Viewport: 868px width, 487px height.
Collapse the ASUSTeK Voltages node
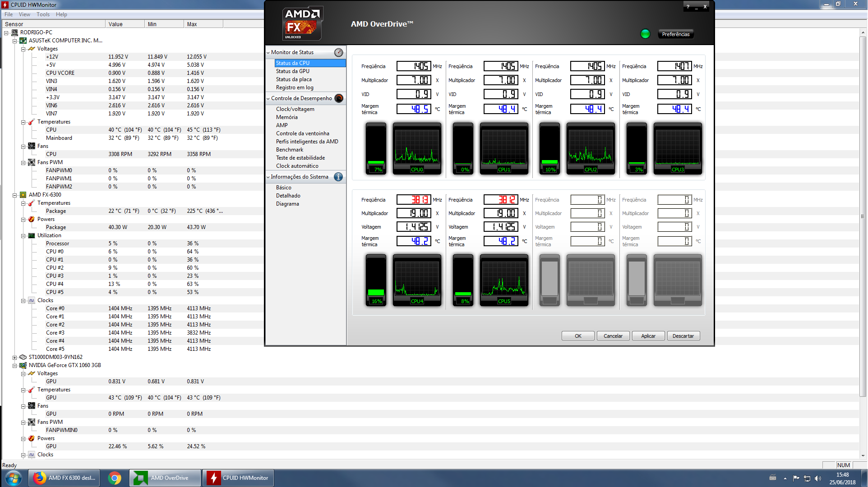pyautogui.click(x=23, y=49)
